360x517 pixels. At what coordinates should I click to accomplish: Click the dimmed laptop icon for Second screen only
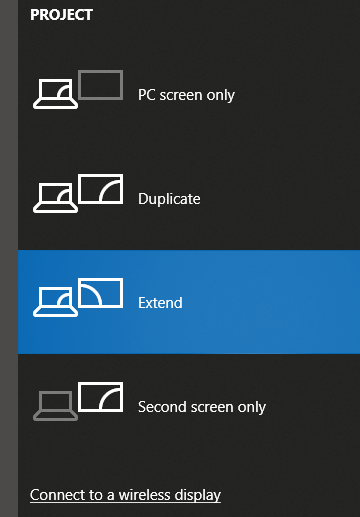pos(55,406)
